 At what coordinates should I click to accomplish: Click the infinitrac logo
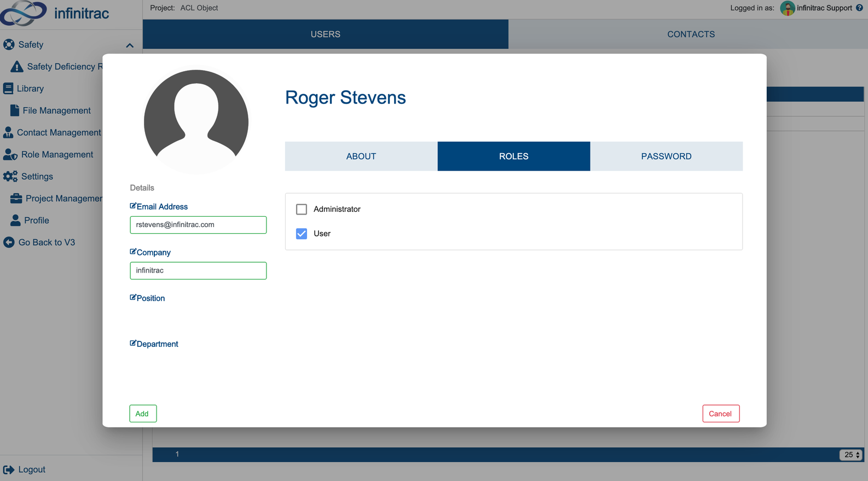(55, 13)
